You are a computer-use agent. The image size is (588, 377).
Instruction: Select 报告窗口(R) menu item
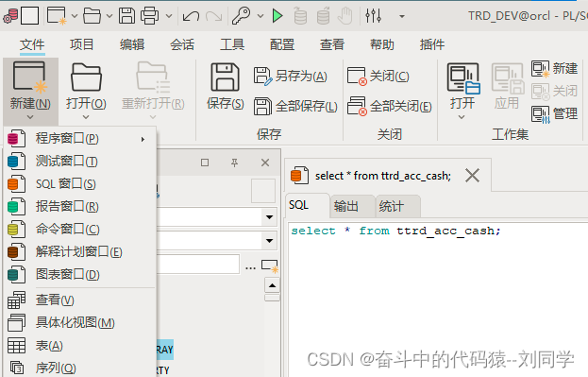click(79, 207)
